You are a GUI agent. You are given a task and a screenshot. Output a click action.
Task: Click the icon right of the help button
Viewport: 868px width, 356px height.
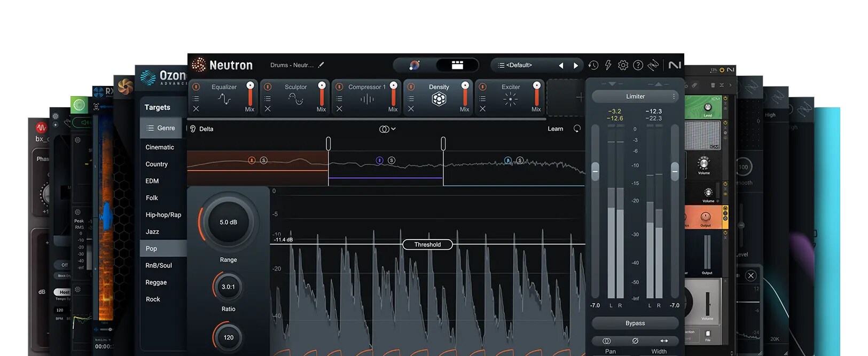coord(653,65)
